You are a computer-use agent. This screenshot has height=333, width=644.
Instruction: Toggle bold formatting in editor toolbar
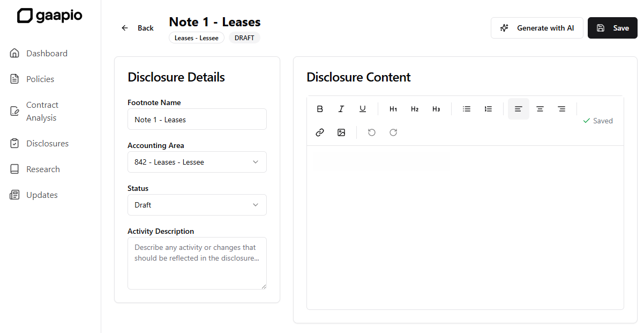(x=320, y=109)
